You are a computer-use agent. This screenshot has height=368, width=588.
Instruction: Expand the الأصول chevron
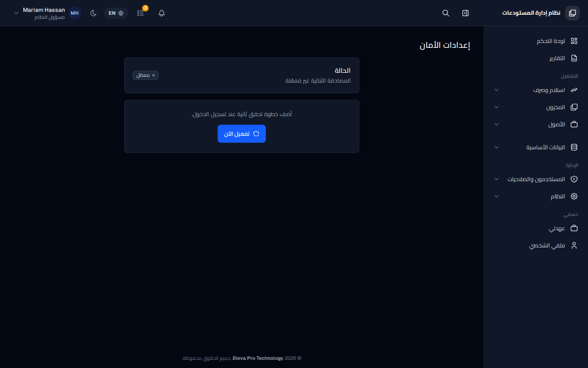tap(497, 124)
